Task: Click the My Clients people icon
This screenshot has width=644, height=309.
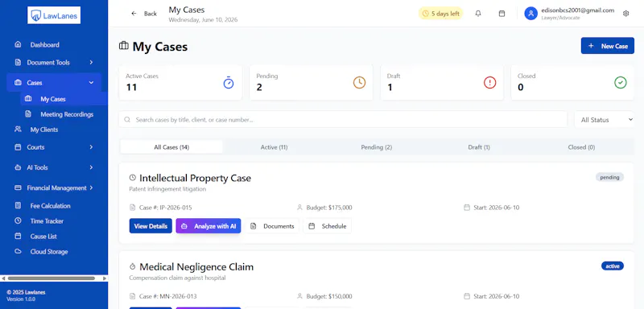Action: click(x=18, y=129)
